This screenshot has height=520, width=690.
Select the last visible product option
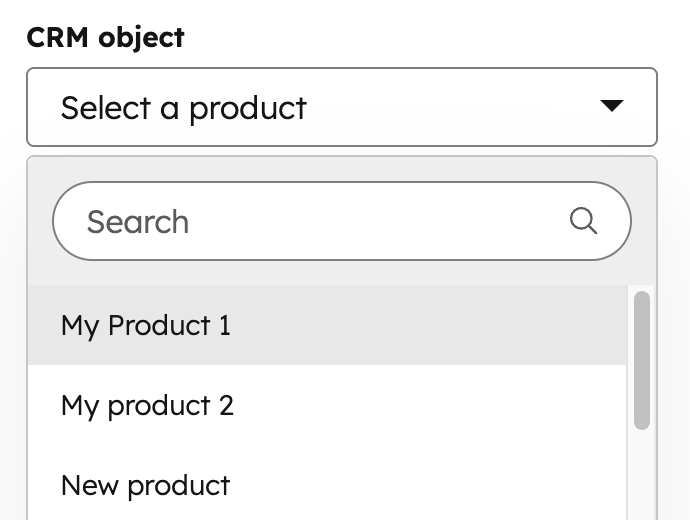[x=146, y=485]
